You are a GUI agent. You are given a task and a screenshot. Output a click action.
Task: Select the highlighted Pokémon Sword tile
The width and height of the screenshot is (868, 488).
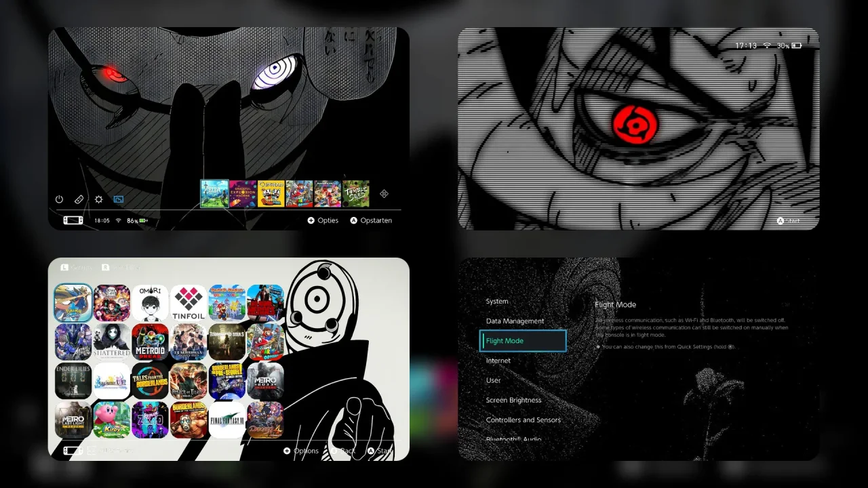73,303
